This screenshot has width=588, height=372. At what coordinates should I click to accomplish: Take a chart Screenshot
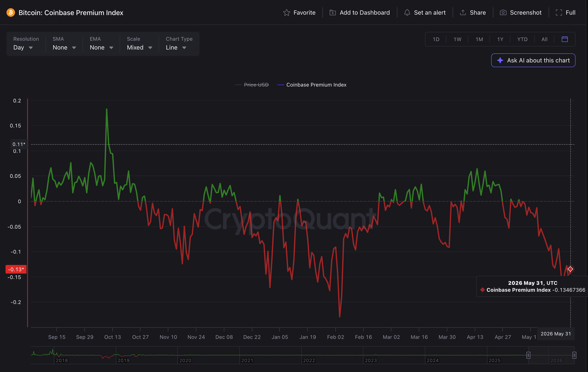tap(526, 12)
